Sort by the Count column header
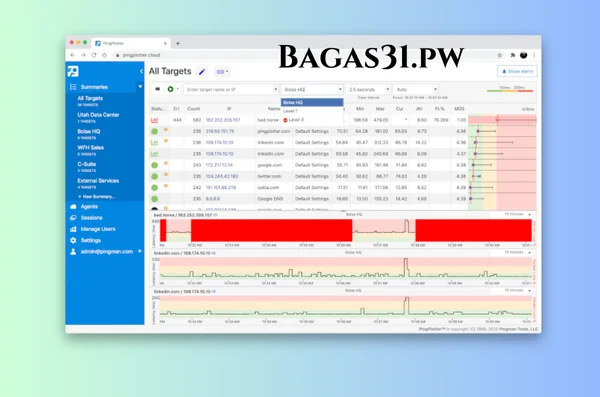Screen dimensions: 600x397 (194, 109)
